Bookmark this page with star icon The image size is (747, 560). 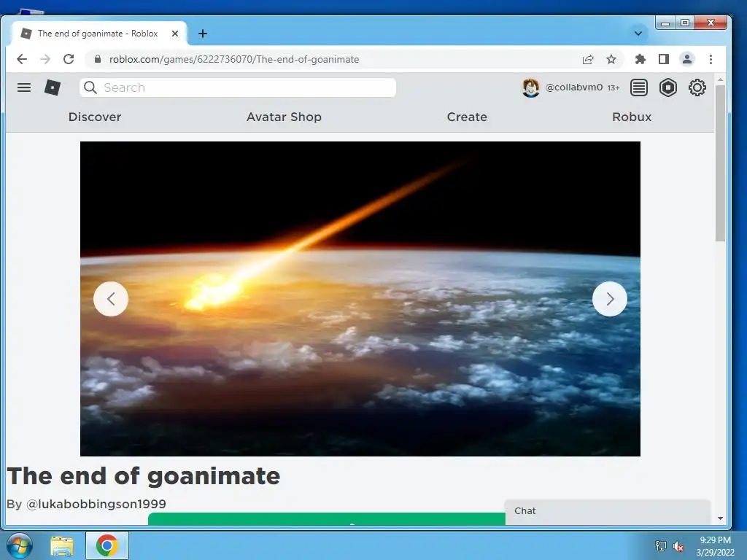[611, 59]
